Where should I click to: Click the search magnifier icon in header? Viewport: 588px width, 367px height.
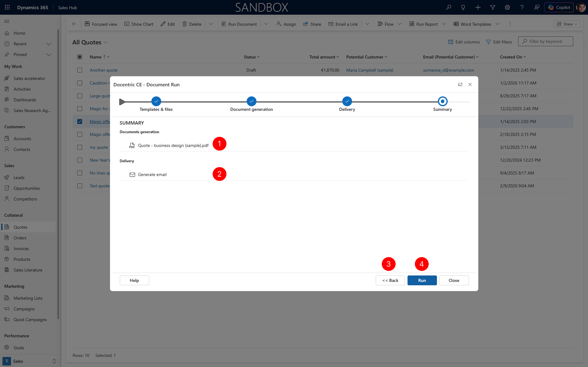pos(449,7)
